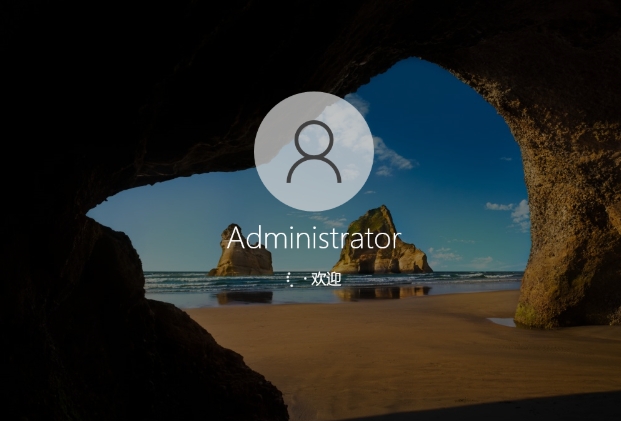
Task: Click the loading spinner dots beside 欢迎
Action: (x=290, y=279)
